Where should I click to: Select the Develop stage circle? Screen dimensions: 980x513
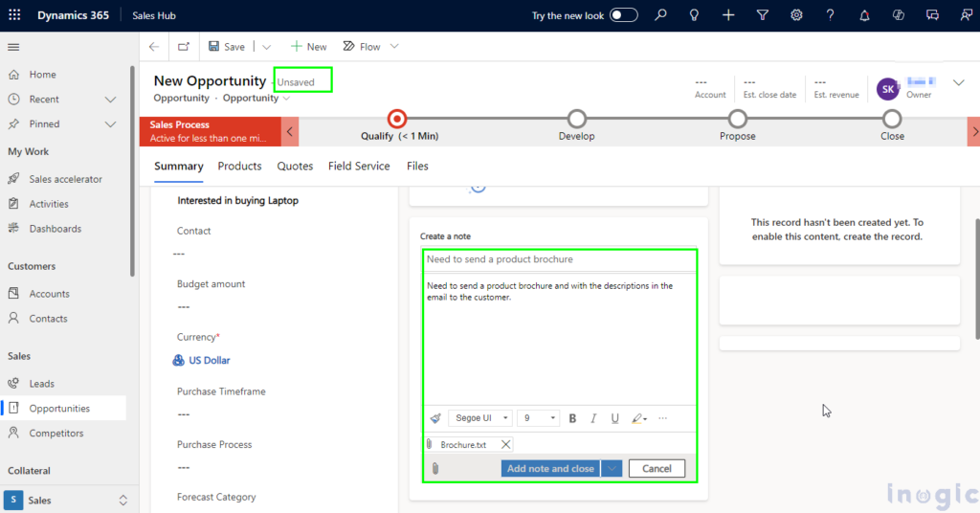click(x=577, y=119)
